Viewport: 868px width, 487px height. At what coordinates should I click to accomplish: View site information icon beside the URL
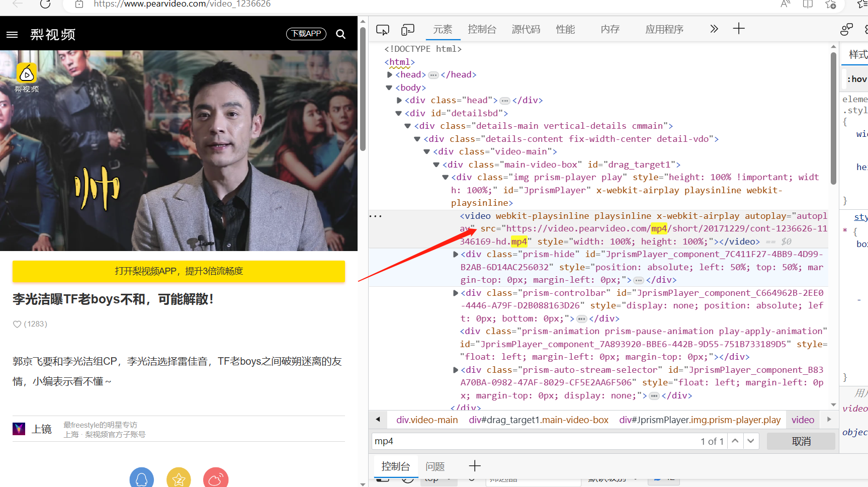click(79, 4)
